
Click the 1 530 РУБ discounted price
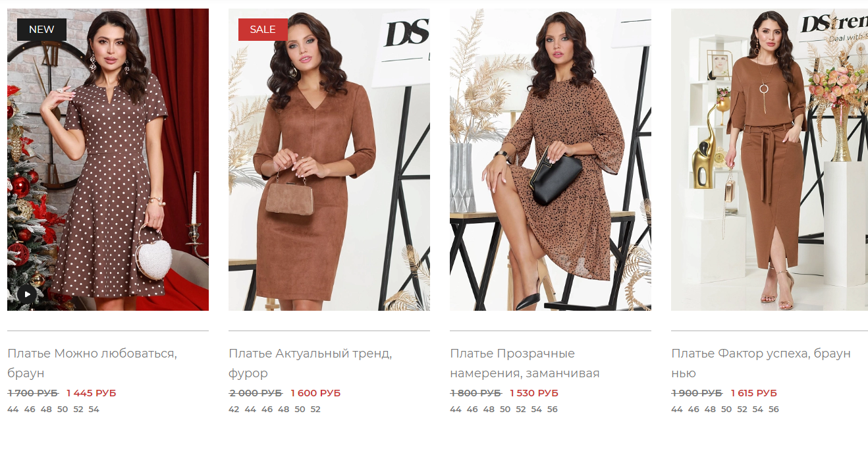point(534,393)
